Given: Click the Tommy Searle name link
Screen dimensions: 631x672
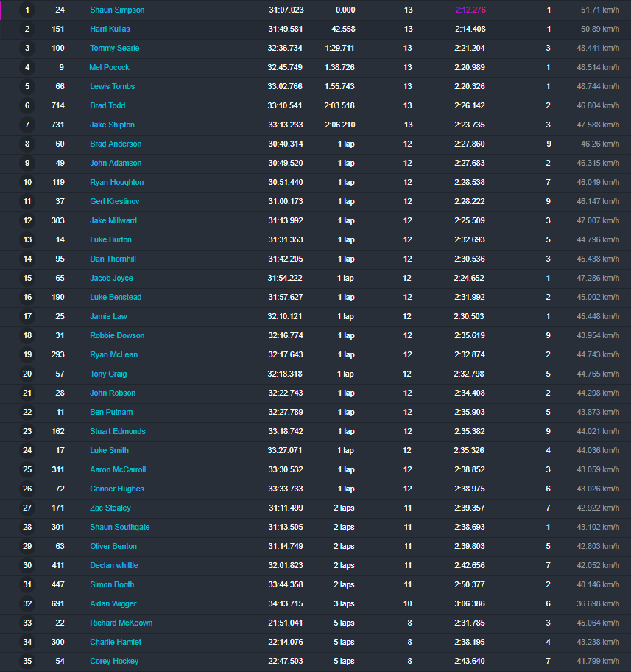Looking at the screenshot, I should pyautogui.click(x=114, y=49).
